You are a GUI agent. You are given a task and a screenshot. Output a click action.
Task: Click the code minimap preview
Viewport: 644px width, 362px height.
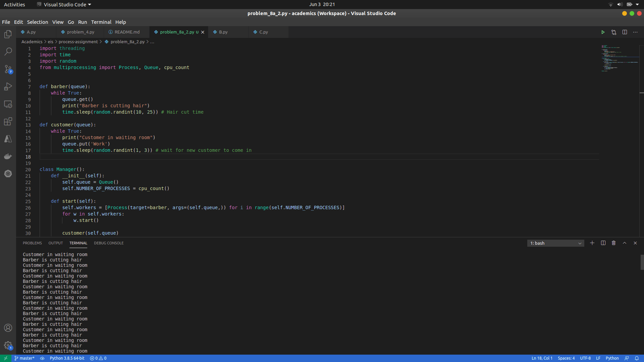coord(620,58)
